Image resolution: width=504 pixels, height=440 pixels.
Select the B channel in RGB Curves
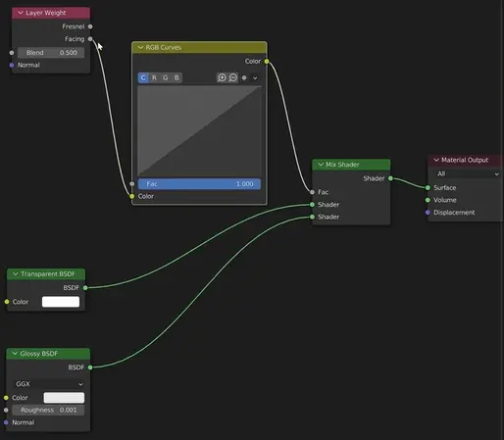[x=176, y=77]
